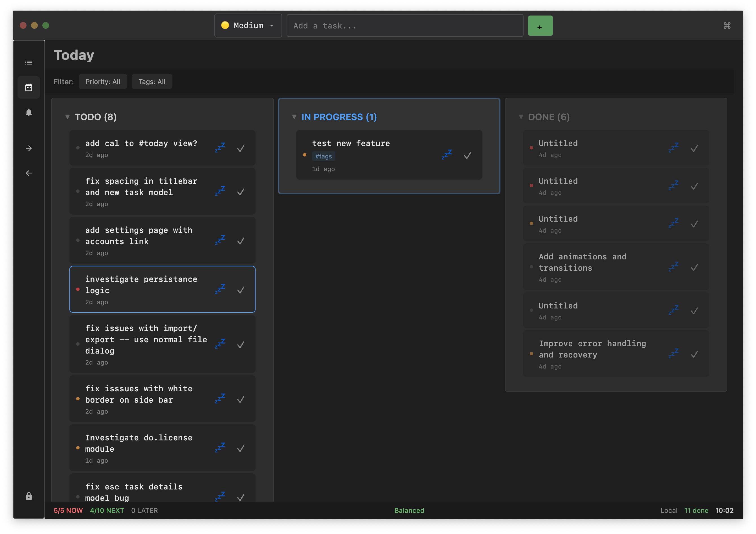Focus the 'Add a task...' input field

tap(404, 26)
